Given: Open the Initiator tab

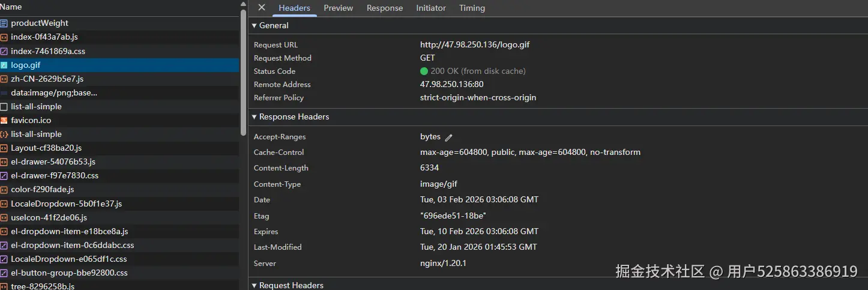Looking at the screenshot, I should point(431,8).
